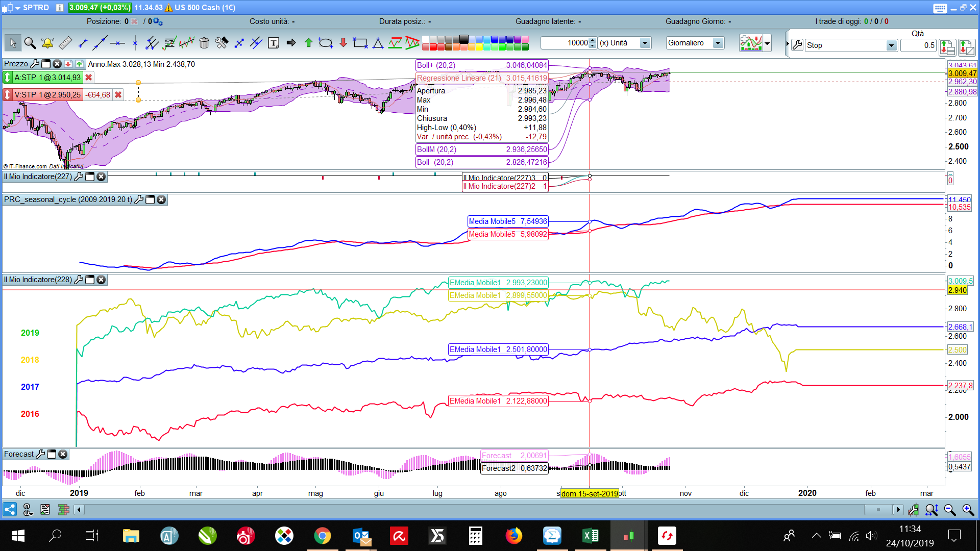Select the ellipse drawing tool
The width and height of the screenshot is (980, 551).
325,43
